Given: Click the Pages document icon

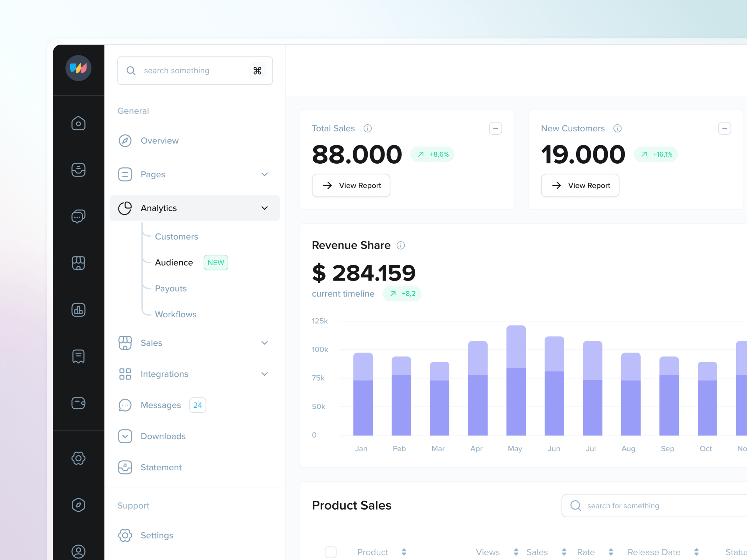Looking at the screenshot, I should coord(125,174).
